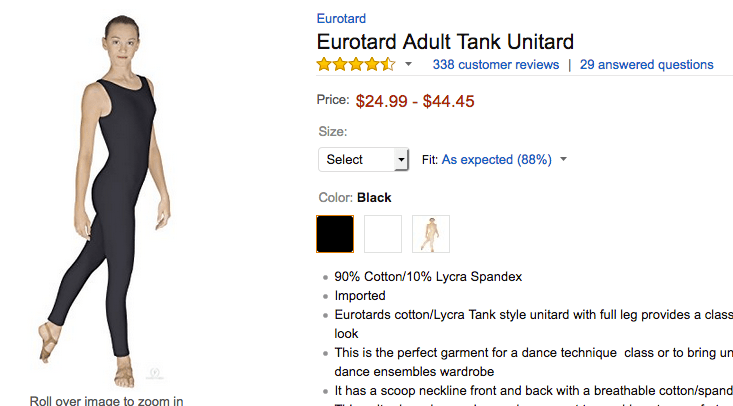Click the 90% Cotton/10% Lycra Spandex bullet
Viewport: 733px width, 406px height.
(428, 276)
